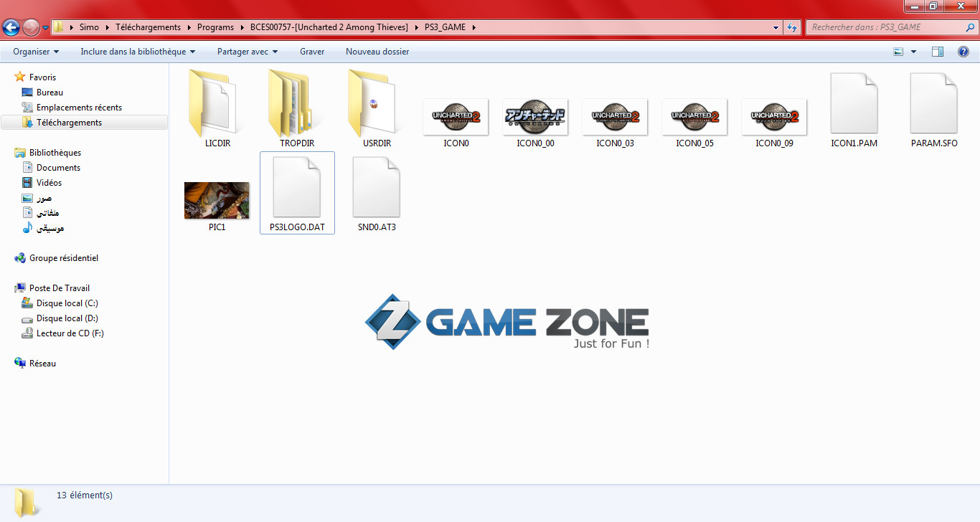Expand Inclure dans la bibliothèque menu
The height and width of the screenshot is (522, 980).
pos(138,52)
